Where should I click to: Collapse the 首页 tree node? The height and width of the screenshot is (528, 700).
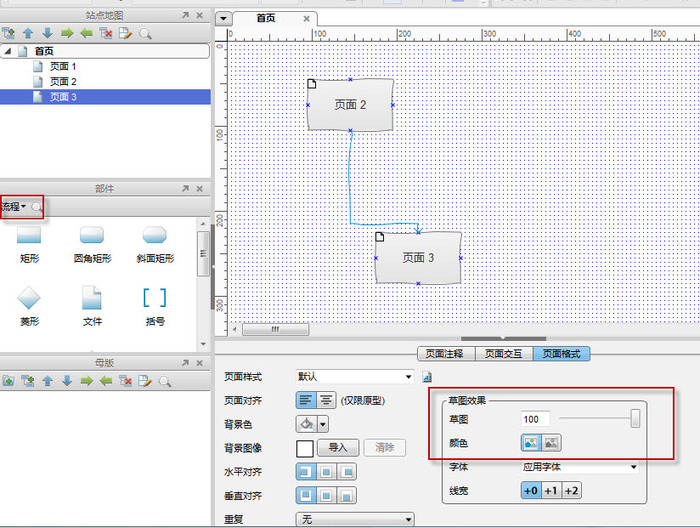pyautogui.click(x=8, y=51)
